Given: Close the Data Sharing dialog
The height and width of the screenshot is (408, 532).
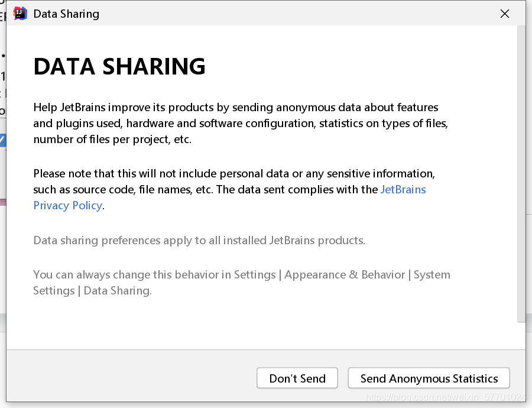Looking at the screenshot, I should (x=505, y=14).
